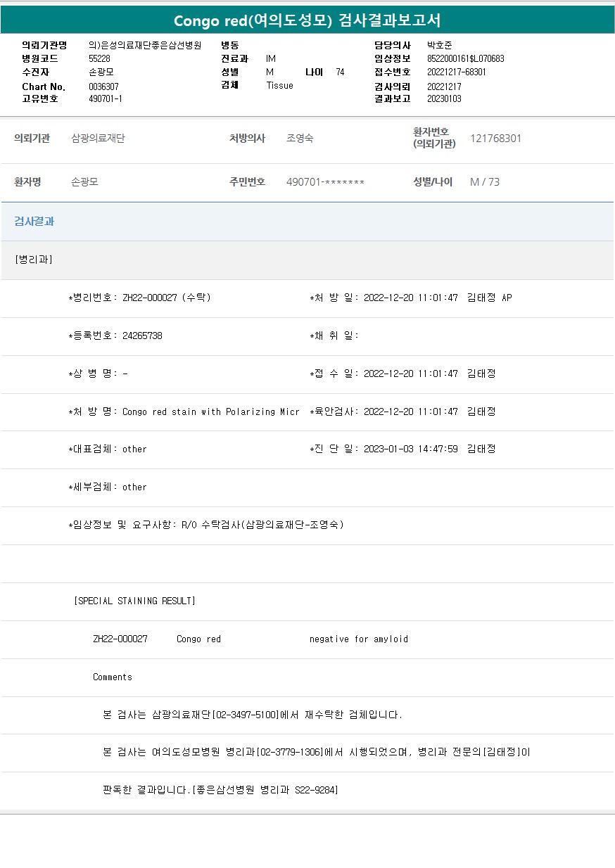
Task: Click diagnosis date '2023-01-03 14:47:59'
Action: click(x=411, y=449)
